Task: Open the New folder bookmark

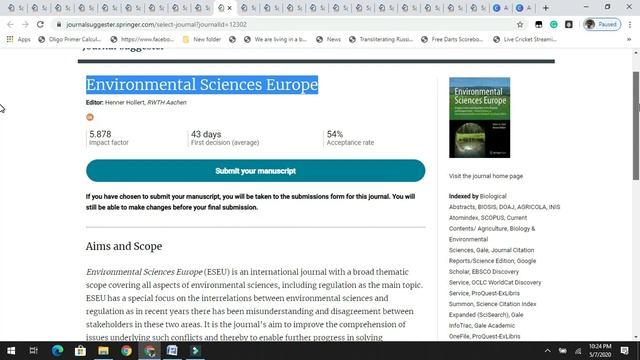Action: click(202, 39)
